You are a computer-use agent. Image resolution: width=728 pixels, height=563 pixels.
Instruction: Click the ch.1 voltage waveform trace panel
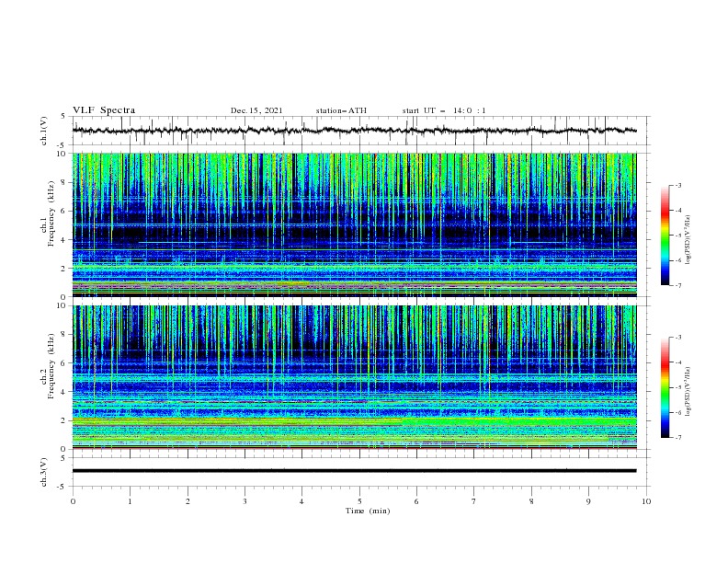pos(360,131)
